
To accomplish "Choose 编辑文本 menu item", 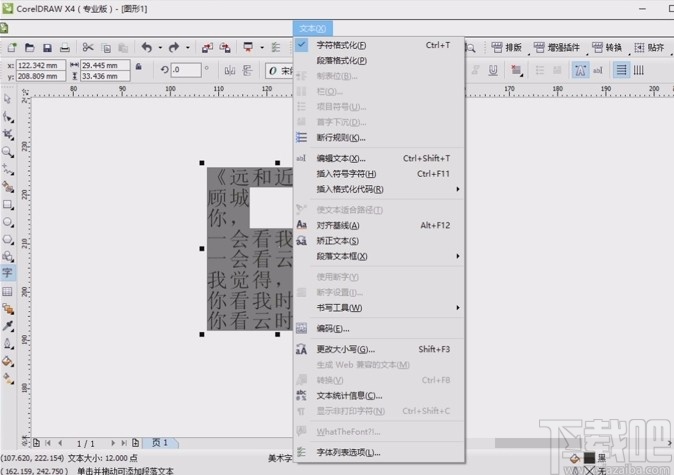I will (379, 158).
